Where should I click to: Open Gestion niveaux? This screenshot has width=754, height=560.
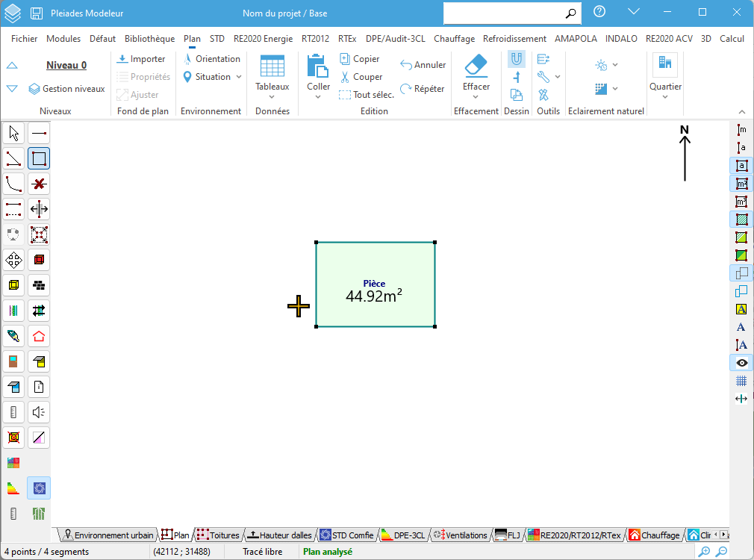click(x=67, y=89)
